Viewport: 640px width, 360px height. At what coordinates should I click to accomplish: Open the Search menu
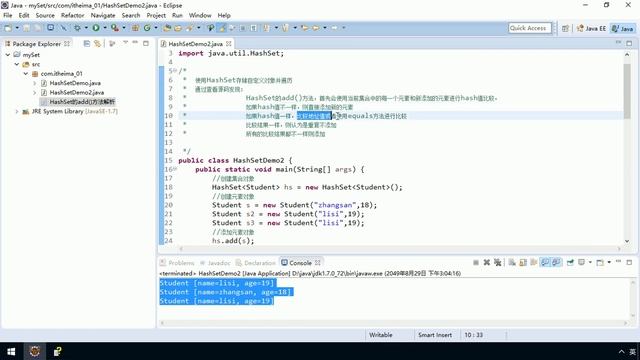coord(131,15)
